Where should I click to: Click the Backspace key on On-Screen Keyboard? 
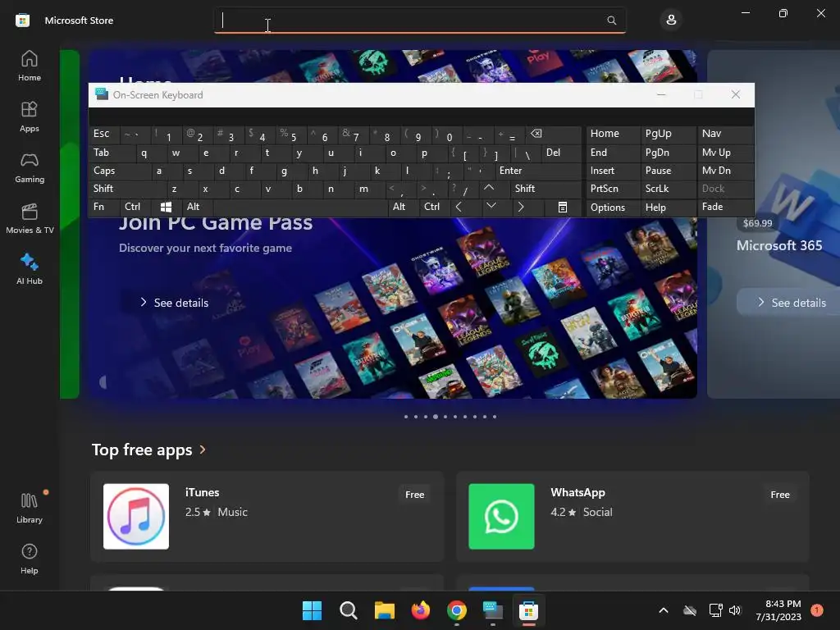click(553, 134)
